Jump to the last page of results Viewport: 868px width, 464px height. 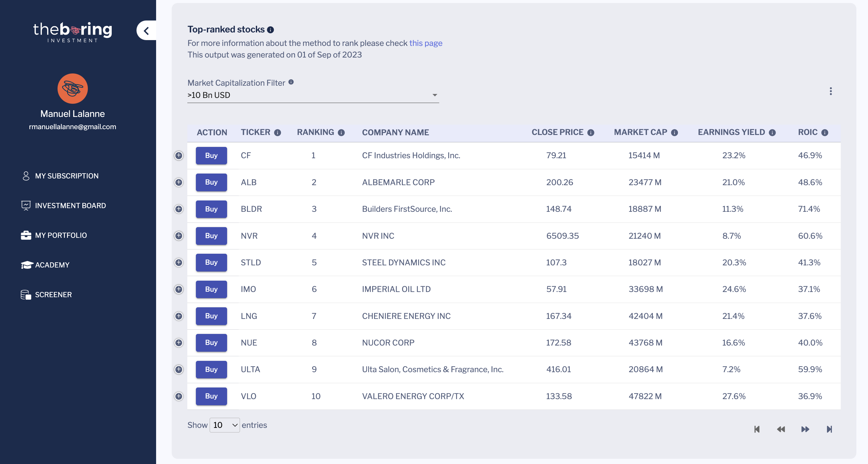click(x=829, y=429)
